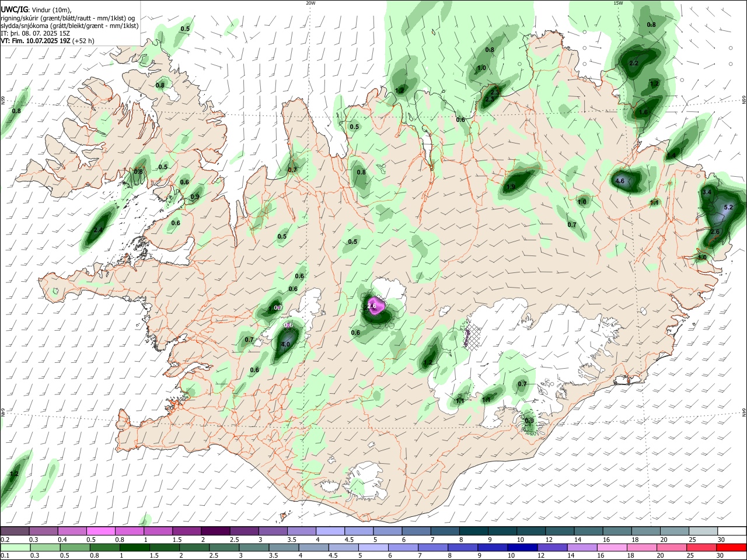Click the 2.6 value below 5.2
Screen dimensions: 747x560
pos(714,232)
